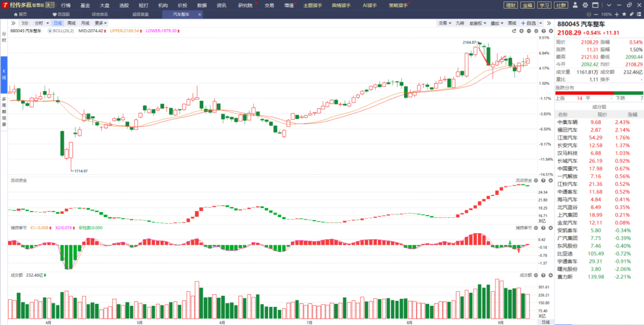
Task: Click the 理财 button
Action: (x=511, y=5)
